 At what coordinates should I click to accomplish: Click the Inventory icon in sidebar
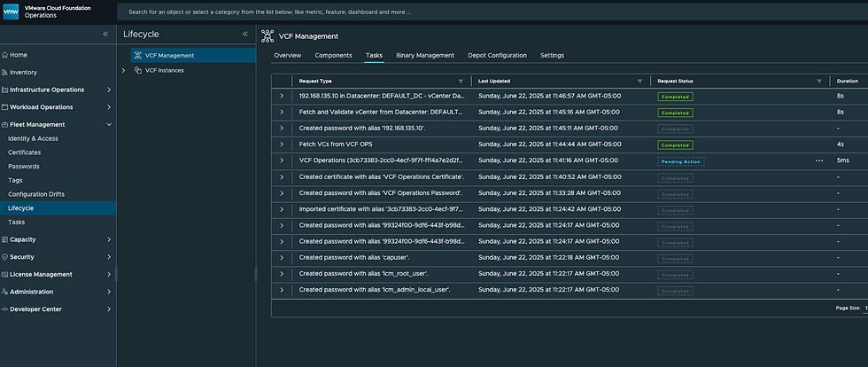(5, 72)
